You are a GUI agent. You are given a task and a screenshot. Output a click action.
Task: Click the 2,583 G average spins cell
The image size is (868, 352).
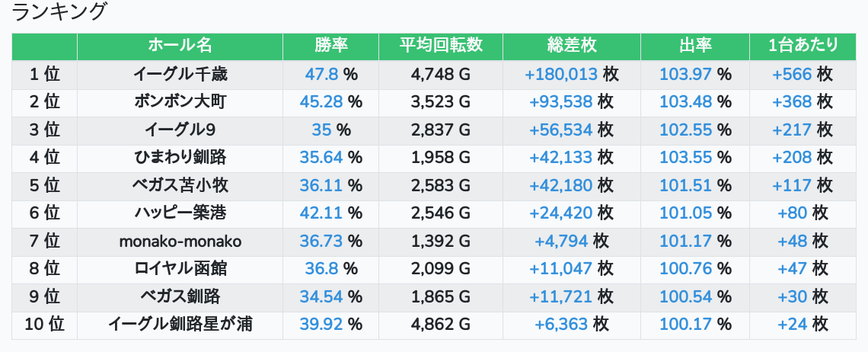click(x=441, y=186)
